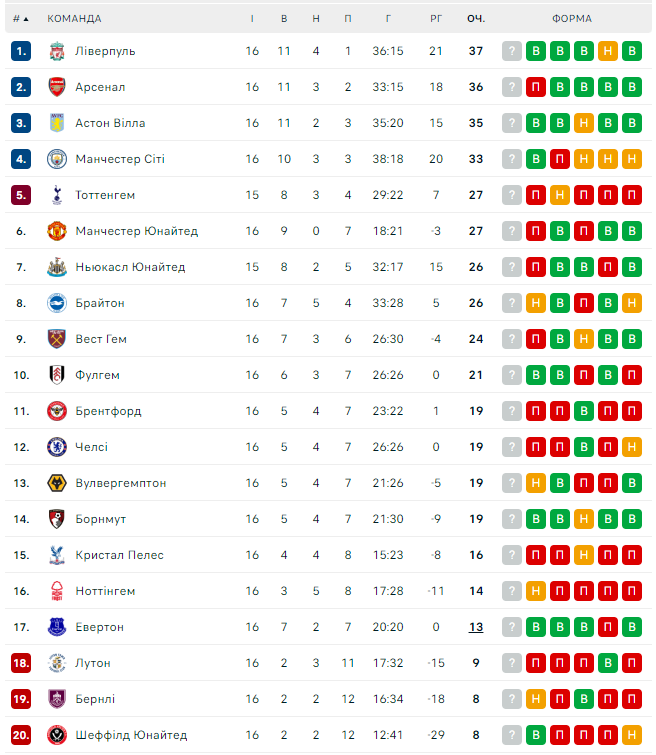The width and height of the screenshot is (656, 755).
Task: Click Liverpool's gray question mark form badge
Action: (x=512, y=51)
